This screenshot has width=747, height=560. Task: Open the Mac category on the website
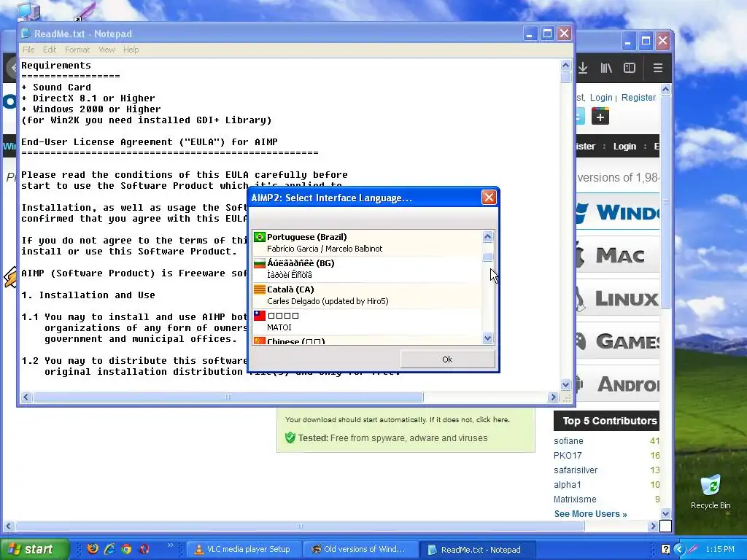[x=618, y=255]
